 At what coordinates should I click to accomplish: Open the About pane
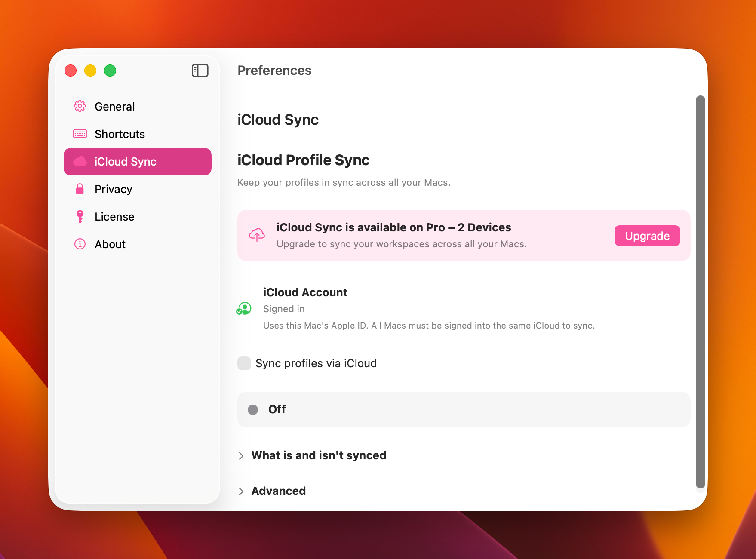(x=138, y=244)
